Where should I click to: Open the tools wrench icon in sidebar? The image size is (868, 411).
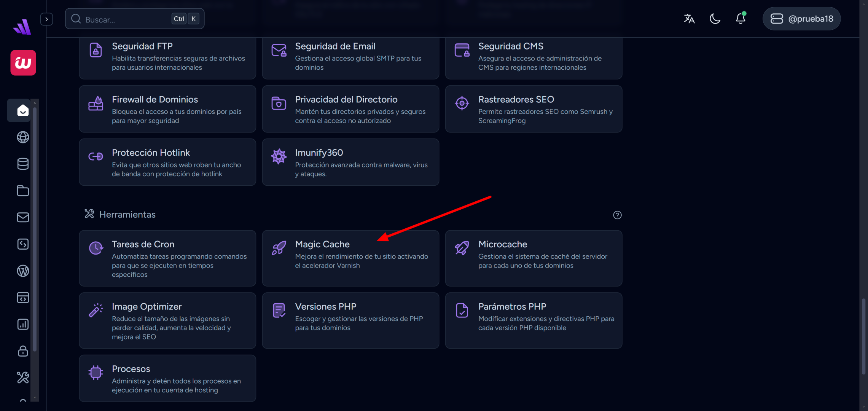click(23, 378)
